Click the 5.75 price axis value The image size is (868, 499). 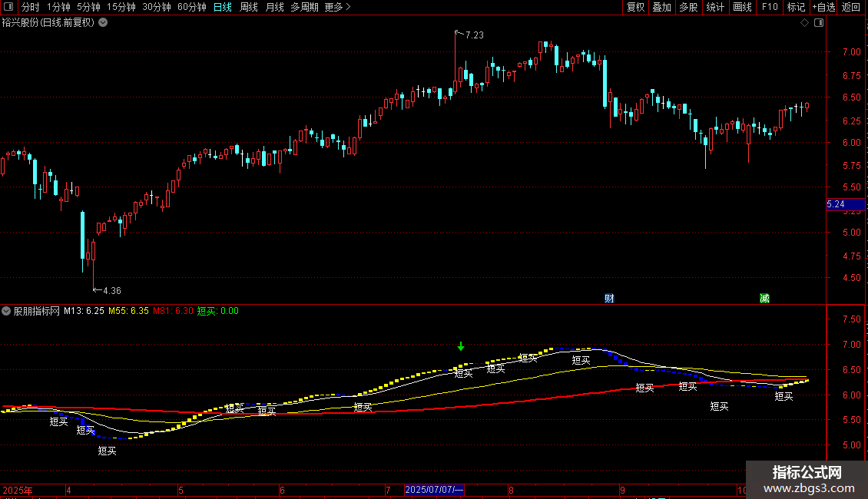point(851,165)
